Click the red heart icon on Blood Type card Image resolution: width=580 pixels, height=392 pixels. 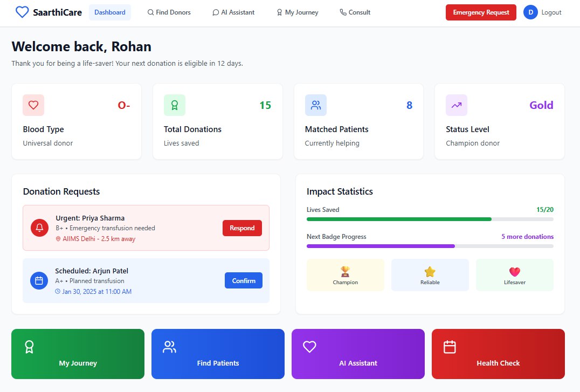pos(33,105)
